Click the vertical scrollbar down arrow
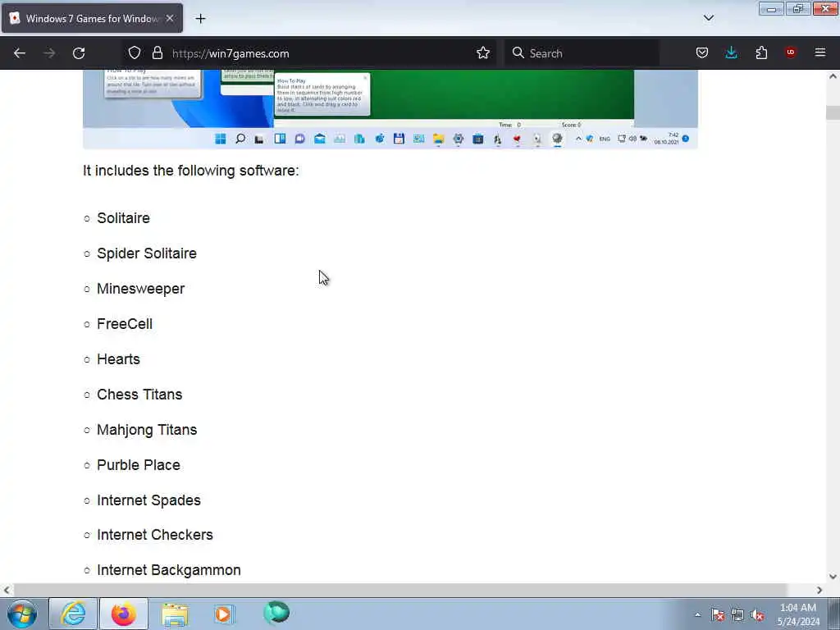840x630 pixels. click(x=833, y=577)
